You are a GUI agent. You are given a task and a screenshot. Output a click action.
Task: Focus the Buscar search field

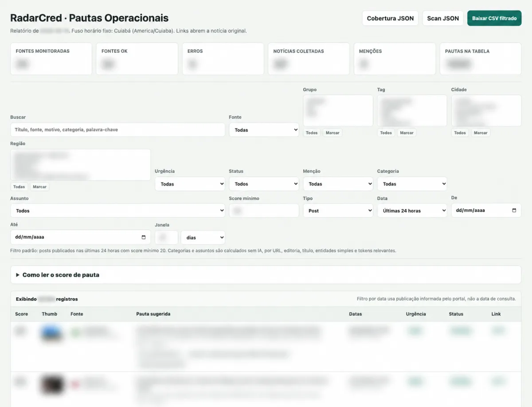(x=117, y=130)
